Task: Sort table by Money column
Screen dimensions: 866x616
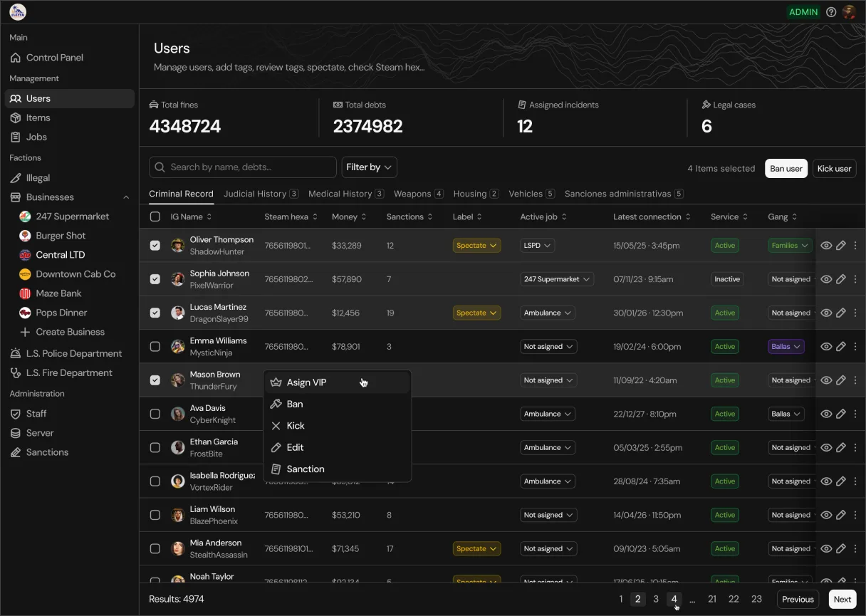Action: pos(349,216)
